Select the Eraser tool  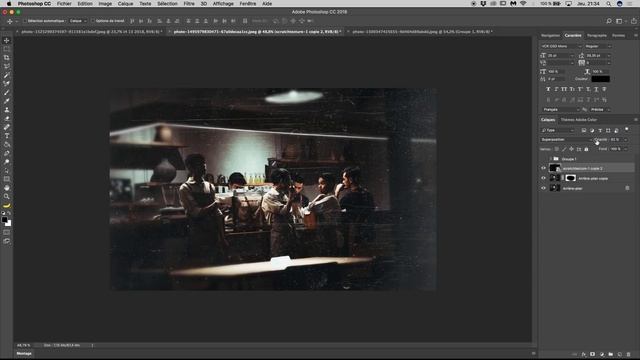click(7, 118)
